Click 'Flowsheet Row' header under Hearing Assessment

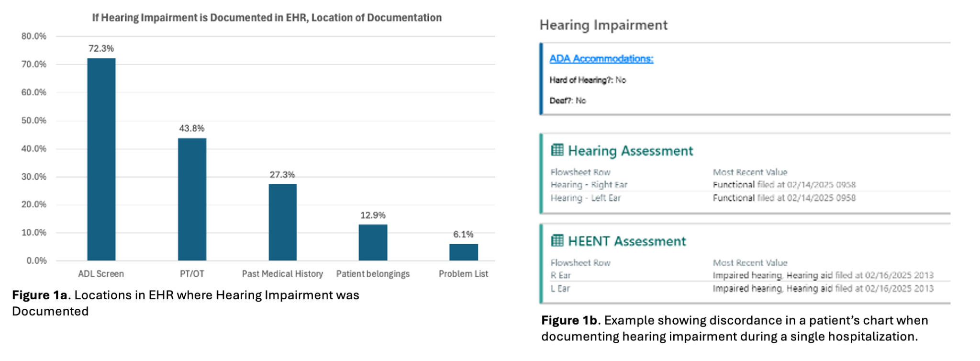[580, 172]
